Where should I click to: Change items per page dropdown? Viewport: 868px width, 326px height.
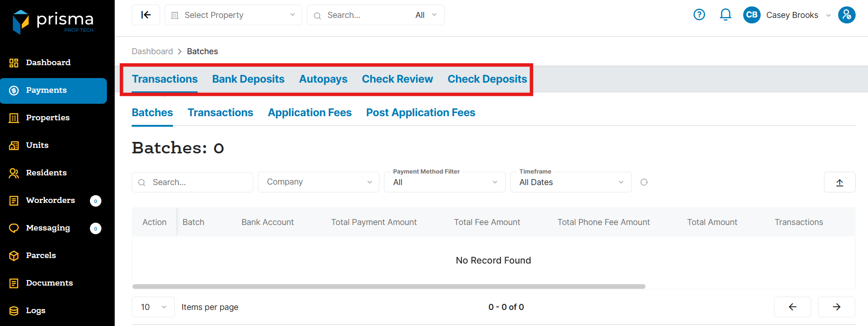tap(153, 307)
